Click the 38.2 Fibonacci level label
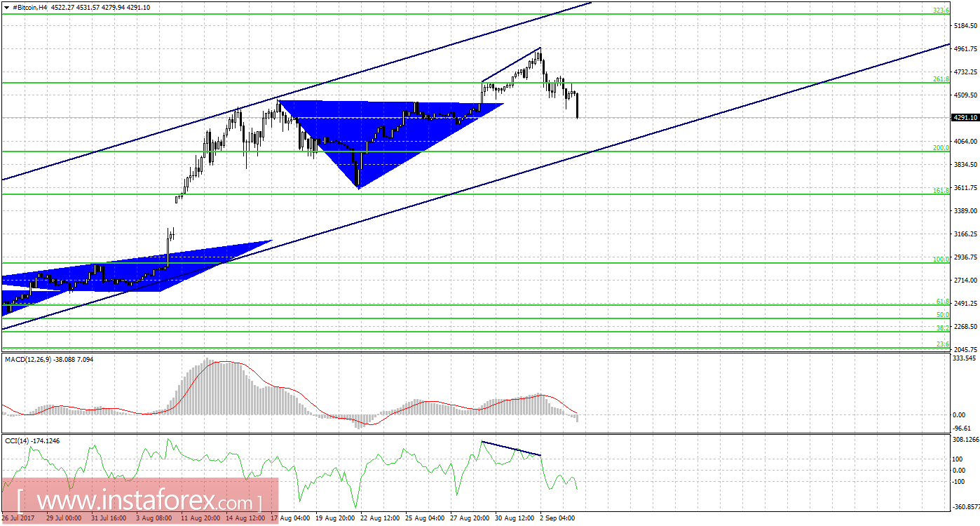Image resolution: width=980 pixels, height=526 pixels. click(944, 328)
